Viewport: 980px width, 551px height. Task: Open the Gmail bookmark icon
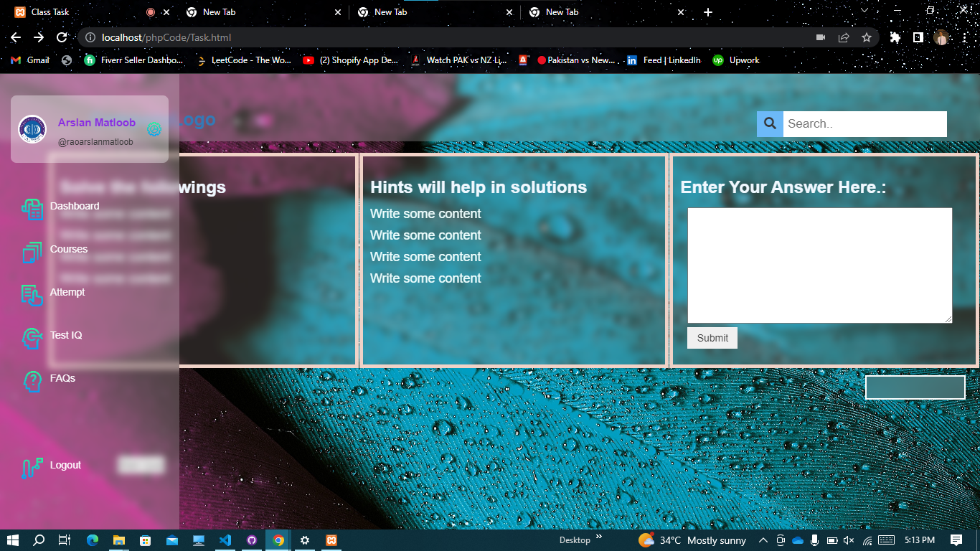[x=16, y=60]
